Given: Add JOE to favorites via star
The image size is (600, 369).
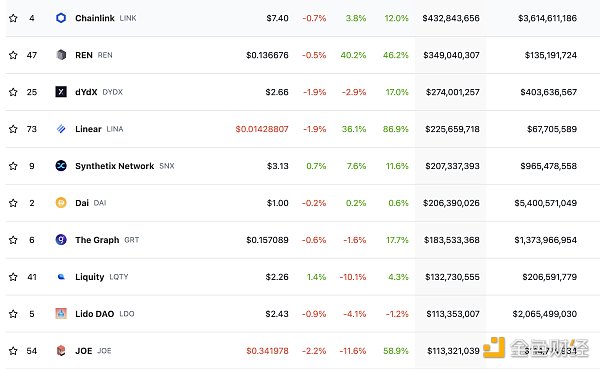Looking at the screenshot, I should [x=13, y=351].
